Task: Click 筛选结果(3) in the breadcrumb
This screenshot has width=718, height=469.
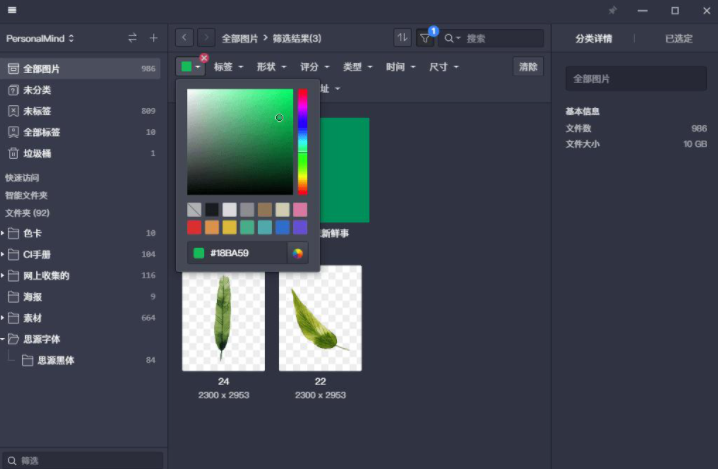Action: point(297,38)
